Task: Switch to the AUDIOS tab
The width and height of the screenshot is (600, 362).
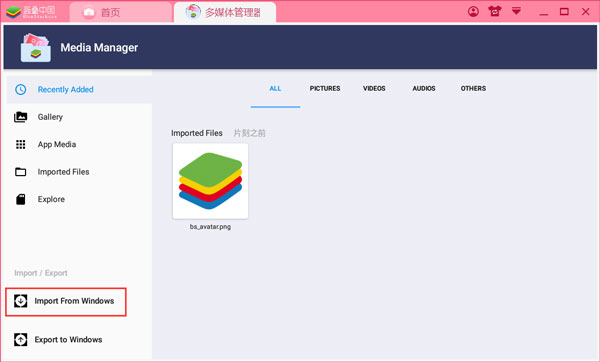Action: [424, 88]
